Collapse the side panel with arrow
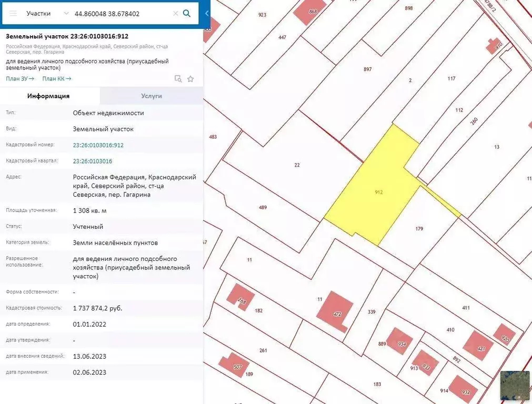This screenshot has height=404, width=532. click(x=207, y=14)
